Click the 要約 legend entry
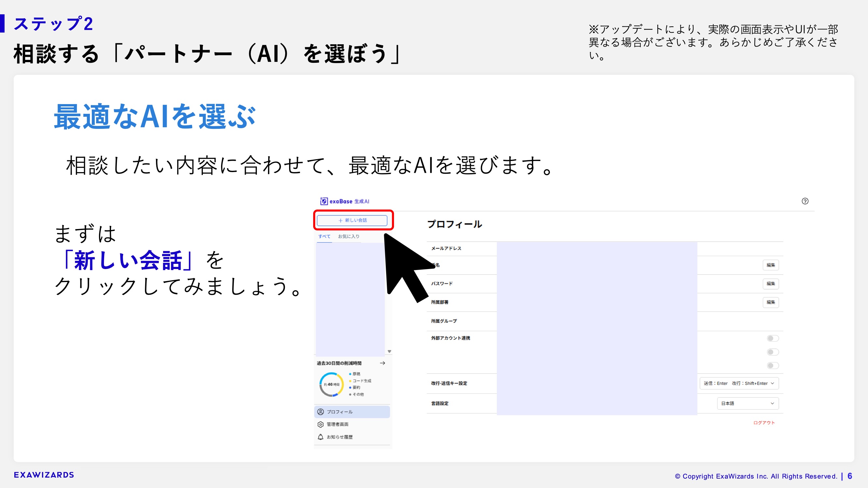 (x=355, y=387)
